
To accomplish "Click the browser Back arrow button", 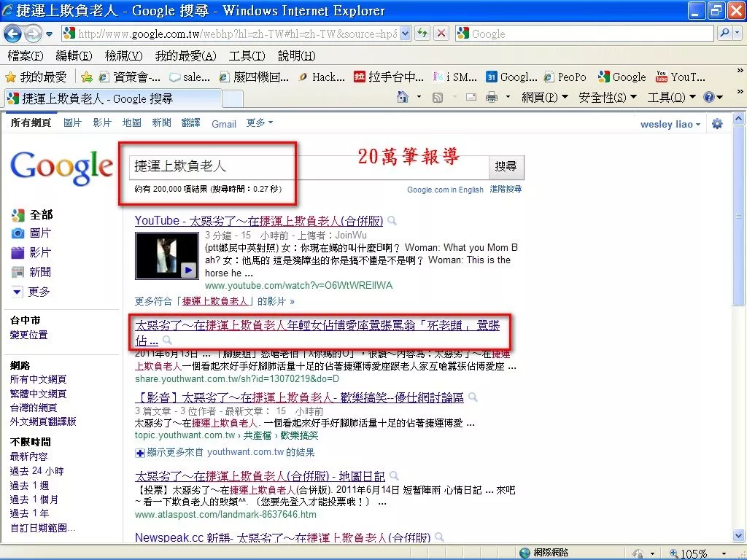I will pyautogui.click(x=12, y=34).
